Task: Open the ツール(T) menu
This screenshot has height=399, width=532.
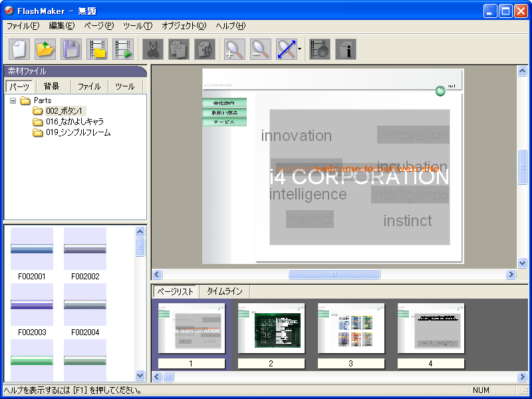Action: click(138, 26)
